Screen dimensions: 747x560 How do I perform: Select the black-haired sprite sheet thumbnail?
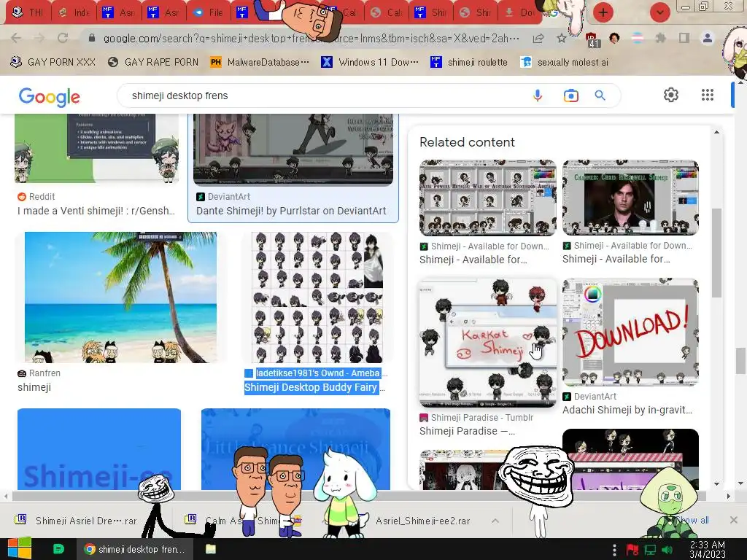tap(317, 297)
